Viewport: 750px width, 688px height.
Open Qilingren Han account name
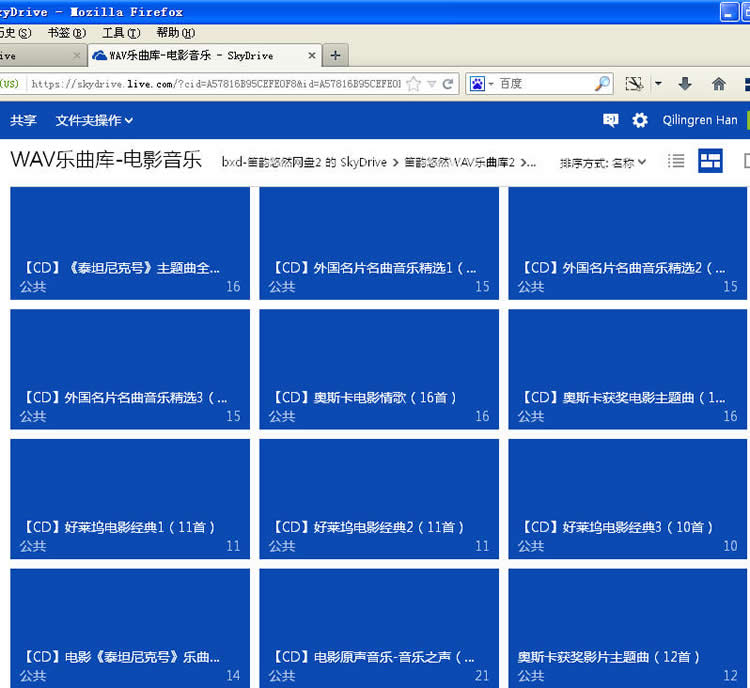click(700, 120)
